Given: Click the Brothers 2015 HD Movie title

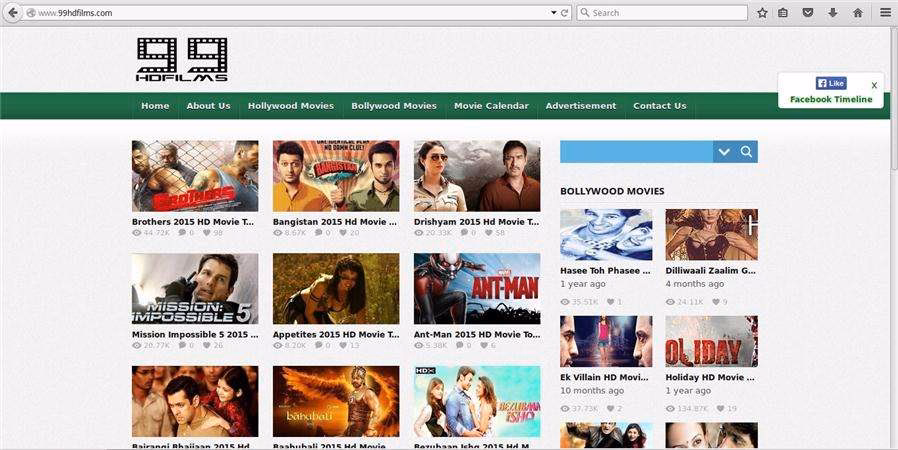Looking at the screenshot, I should (x=193, y=222).
